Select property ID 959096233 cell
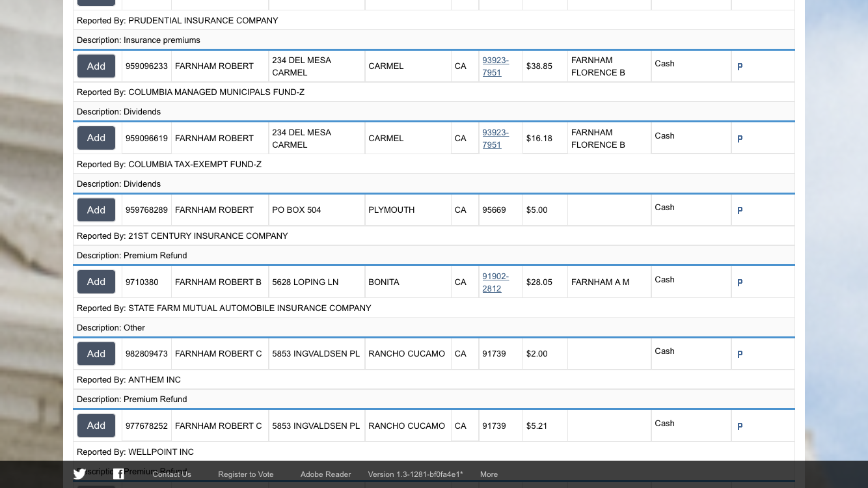This screenshot has height=488, width=868. [146, 66]
